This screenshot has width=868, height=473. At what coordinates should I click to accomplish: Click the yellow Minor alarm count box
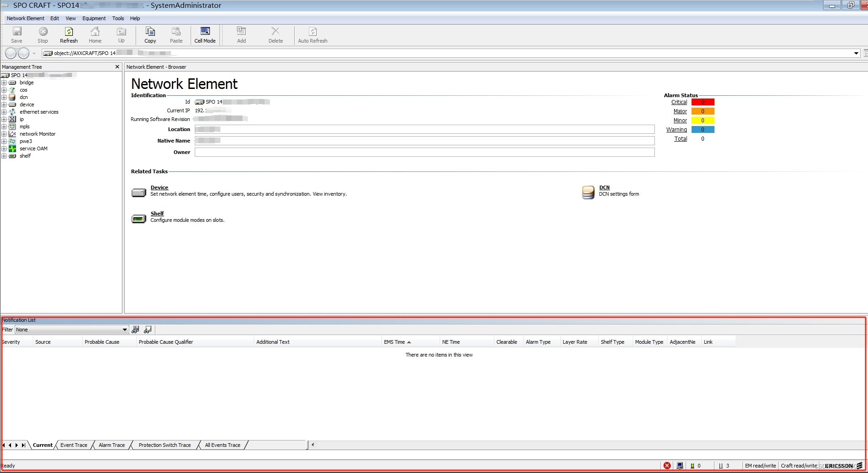703,121
